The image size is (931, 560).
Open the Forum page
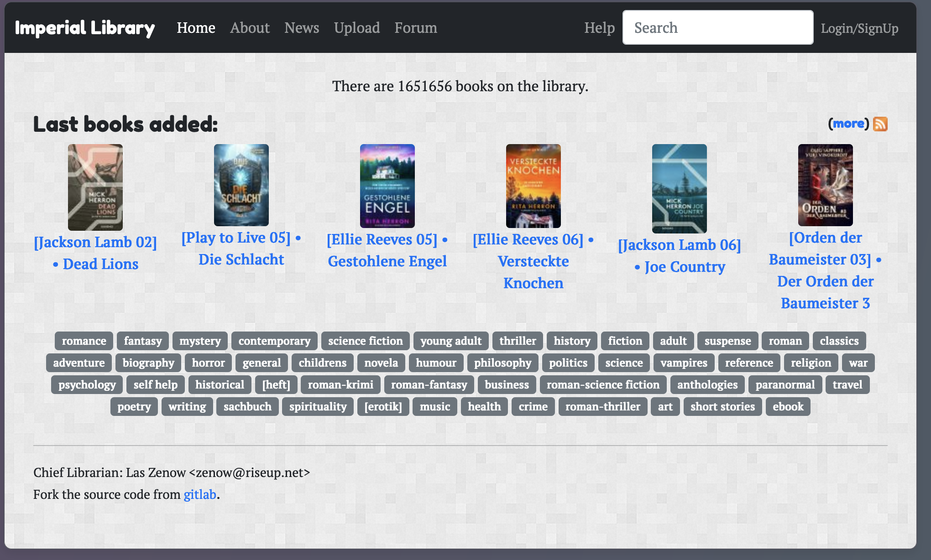pyautogui.click(x=416, y=28)
